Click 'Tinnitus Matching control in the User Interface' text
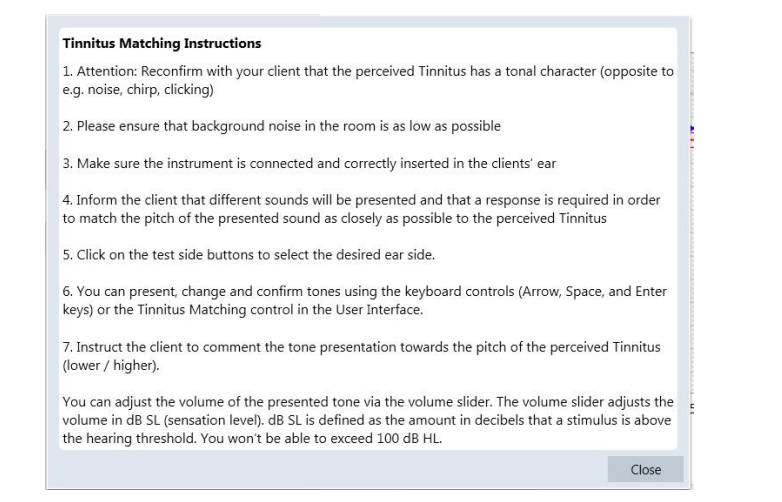Image resolution: width=782 pixels, height=502 pixels. click(x=280, y=310)
